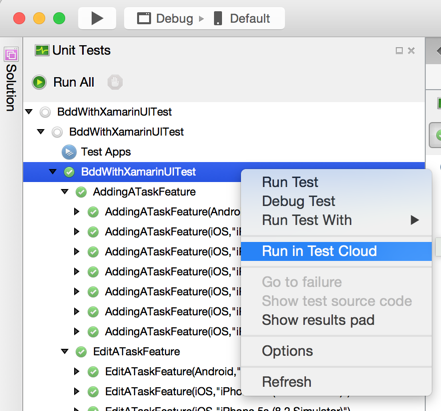Expand the EditATaskFeature(Android row
The width and height of the screenshot is (441, 411).
77,371
